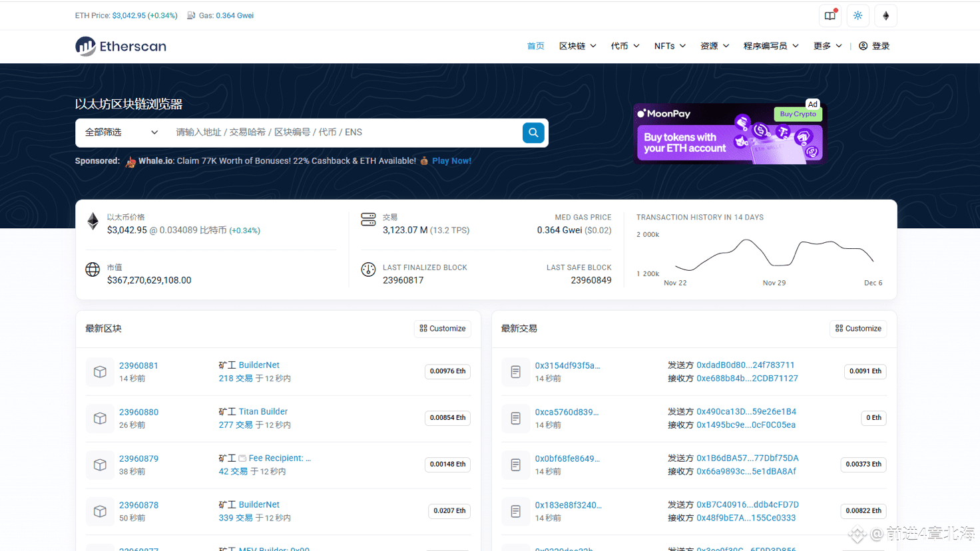Image resolution: width=980 pixels, height=551 pixels.
Task: Toggle the light/dark theme sun icon
Action: [x=857, y=15]
